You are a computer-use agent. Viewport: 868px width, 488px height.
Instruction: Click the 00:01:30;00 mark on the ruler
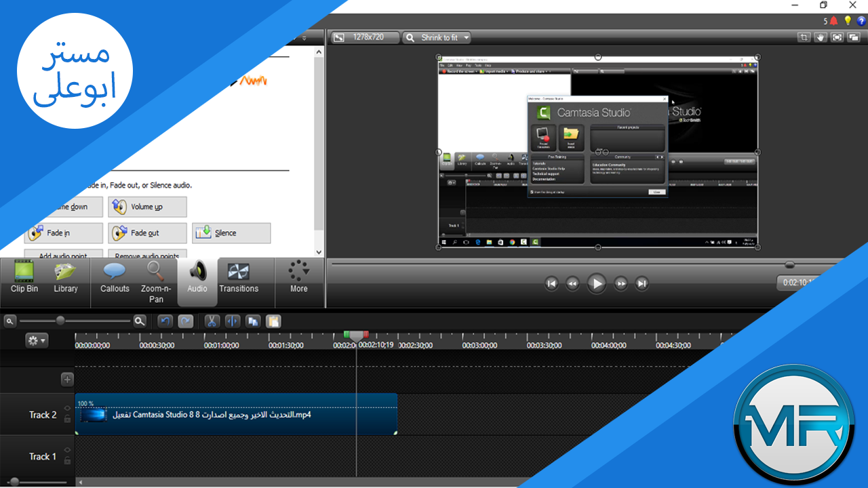pos(286,345)
